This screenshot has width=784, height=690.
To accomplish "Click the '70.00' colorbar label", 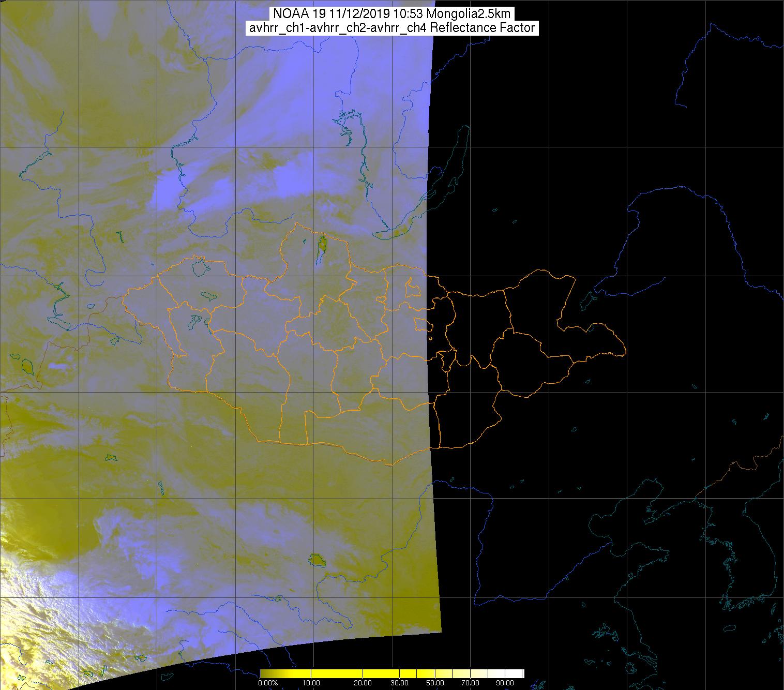I will tap(470, 683).
